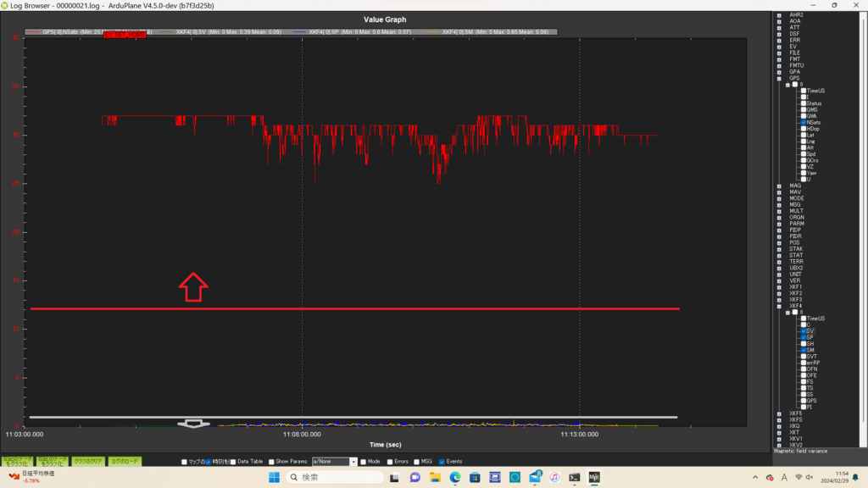Expand the XKF1 tree node
Viewport: 868px width, 488px height.
779,287
